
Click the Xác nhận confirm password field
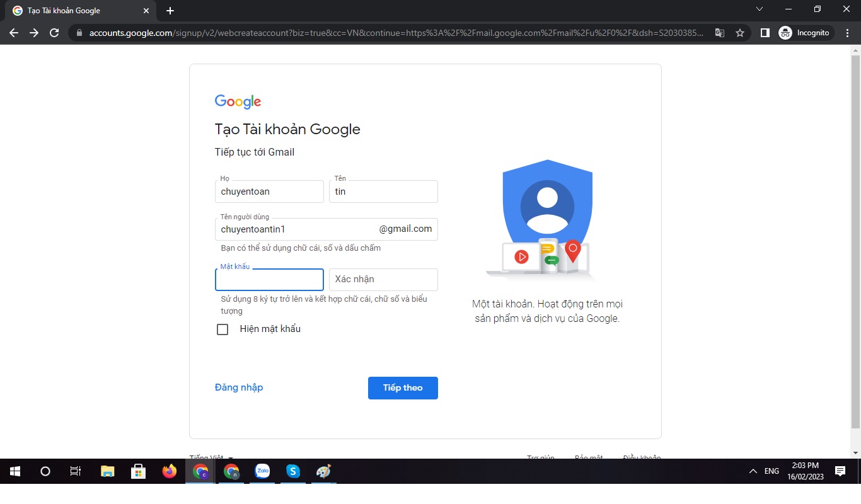[x=383, y=280]
